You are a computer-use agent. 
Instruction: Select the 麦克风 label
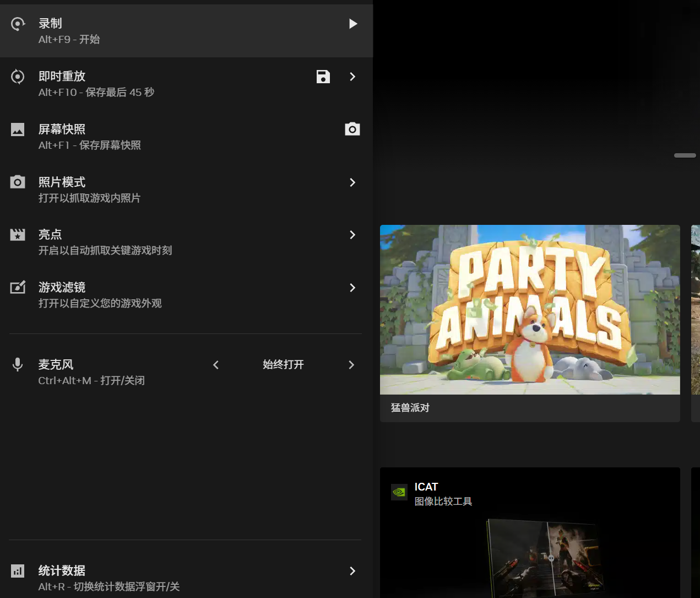tap(56, 364)
